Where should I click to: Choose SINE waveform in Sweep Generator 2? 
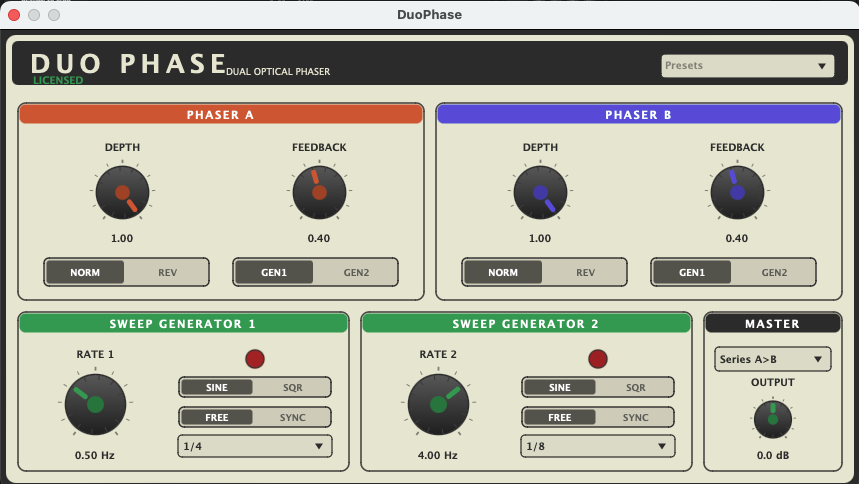(x=560, y=388)
